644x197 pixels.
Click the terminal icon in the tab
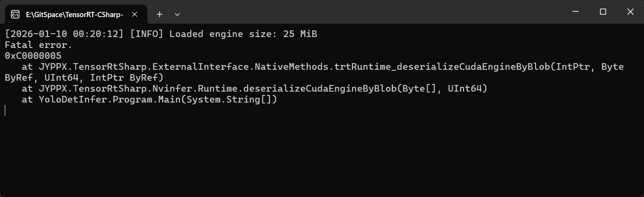pos(15,15)
